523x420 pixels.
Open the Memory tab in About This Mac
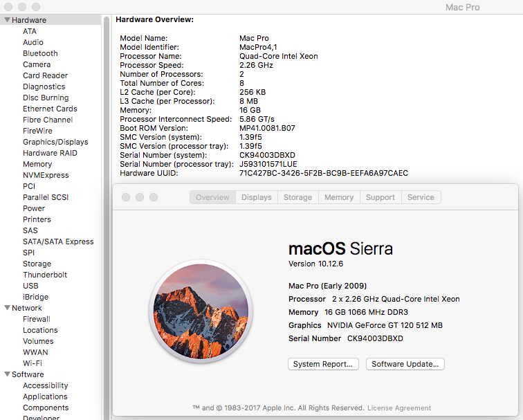click(x=339, y=197)
